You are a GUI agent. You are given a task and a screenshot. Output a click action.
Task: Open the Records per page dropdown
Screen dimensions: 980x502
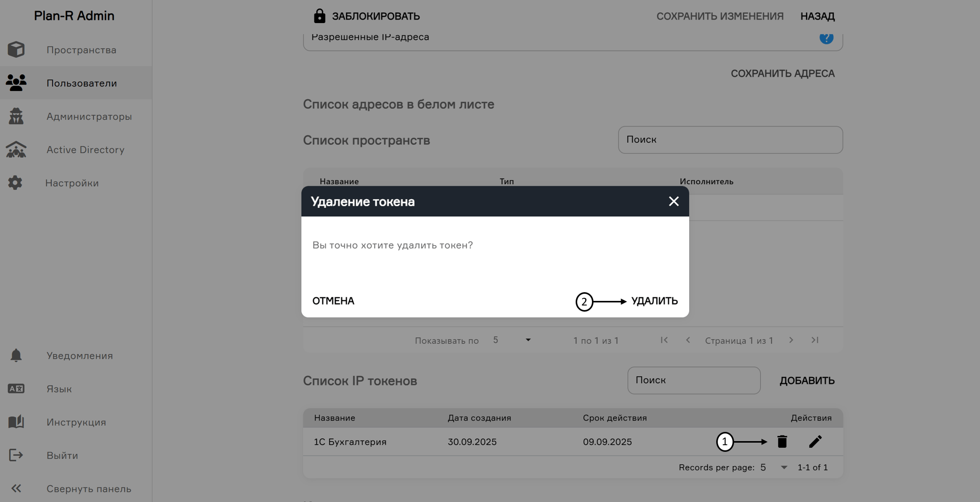784,467
